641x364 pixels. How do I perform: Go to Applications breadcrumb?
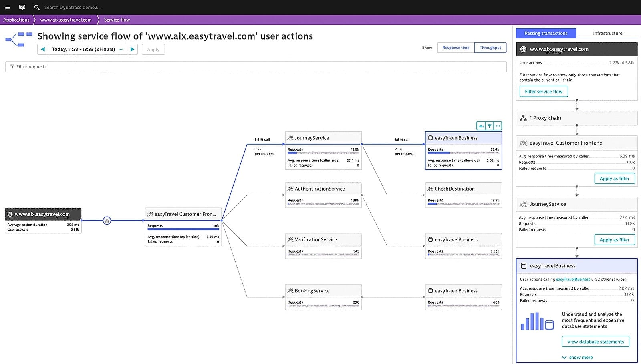pyautogui.click(x=16, y=20)
